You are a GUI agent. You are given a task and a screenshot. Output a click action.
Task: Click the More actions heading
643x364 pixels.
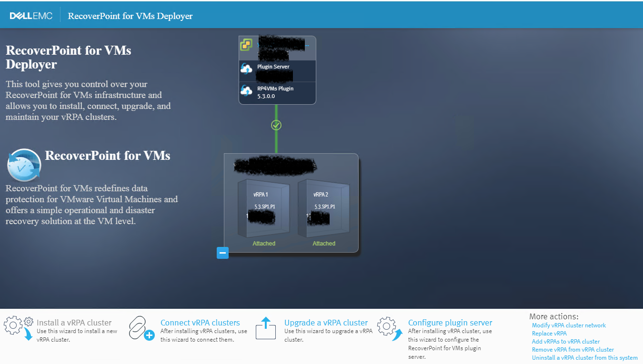(x=553, y=316)
